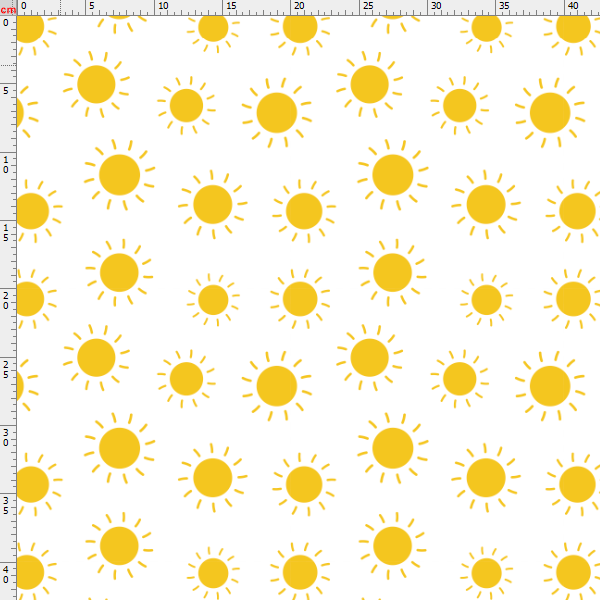Image resolution: width=600 pixels, height=600 pixels.
Task: Click the 35 mark on the horizontal ruler
Action: 504,6
